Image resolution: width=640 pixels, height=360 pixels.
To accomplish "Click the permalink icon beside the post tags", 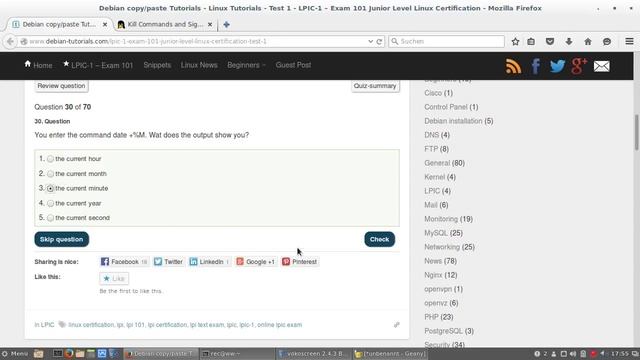I will [x=396, y=325].
